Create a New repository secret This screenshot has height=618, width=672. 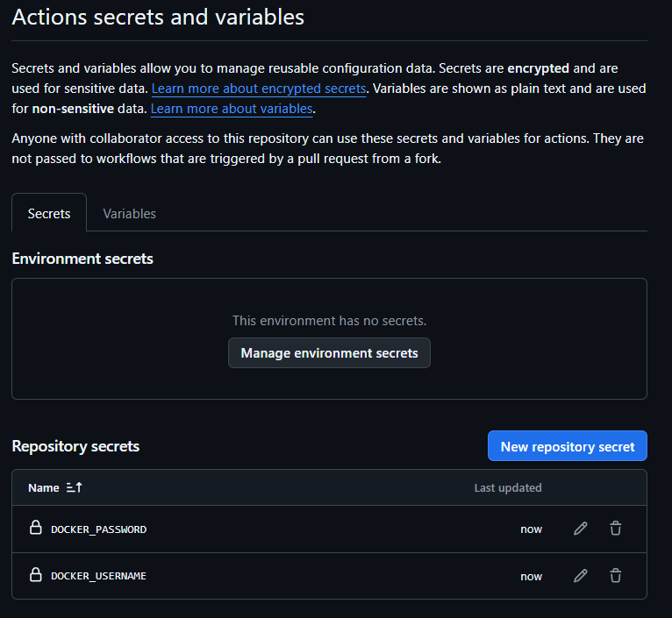pos(568,446)
